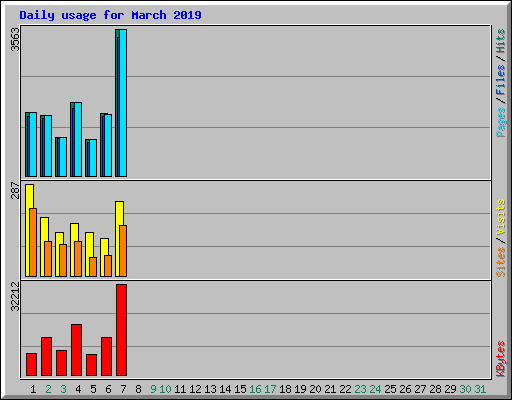Click day label 15 on x-axis
512x400 pixels.
(x=240, y=389)
